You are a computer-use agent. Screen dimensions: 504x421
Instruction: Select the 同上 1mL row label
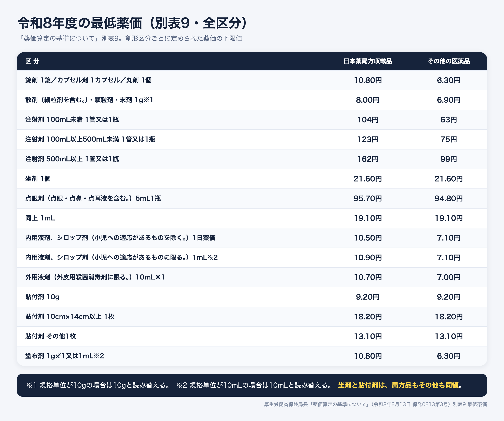(x=40, y=218)
